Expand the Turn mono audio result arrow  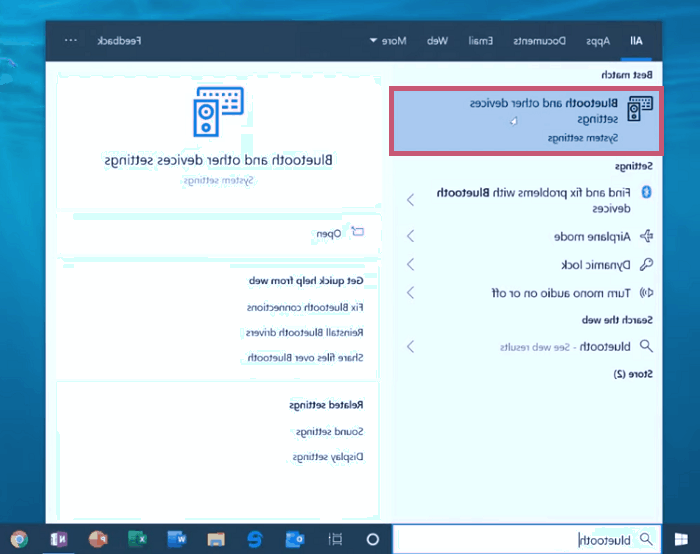pyautogui.click(x=410, y=293)
